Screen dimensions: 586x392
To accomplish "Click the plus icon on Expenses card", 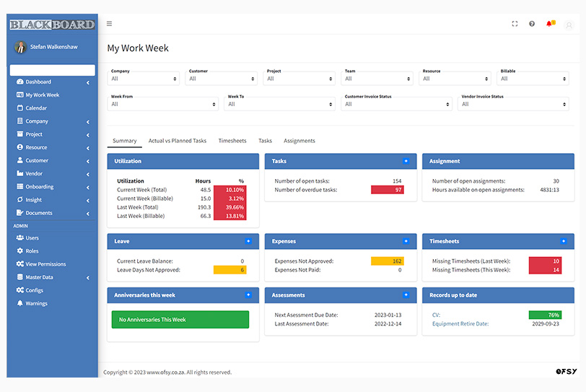I will [406, 241].
